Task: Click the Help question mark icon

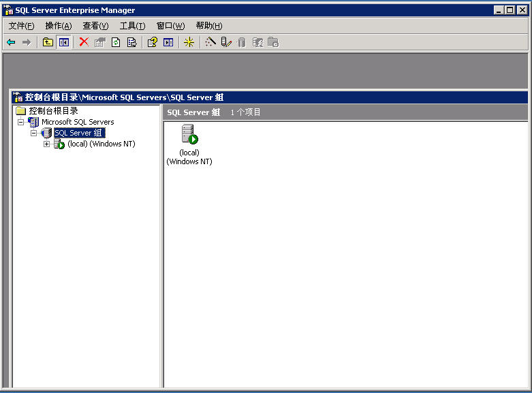Action: (153, 42)
